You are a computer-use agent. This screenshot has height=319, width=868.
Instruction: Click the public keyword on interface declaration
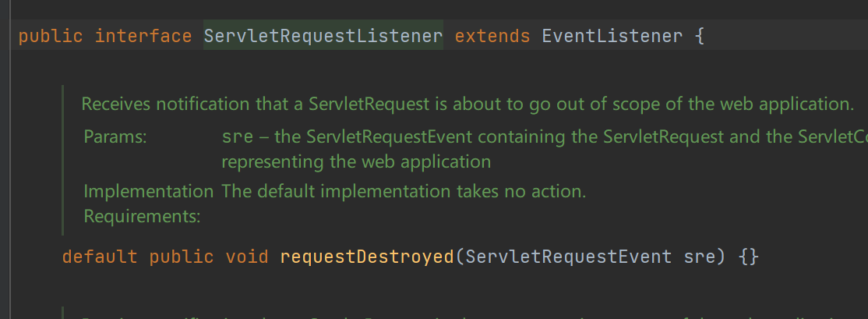(x=51, y=37)
